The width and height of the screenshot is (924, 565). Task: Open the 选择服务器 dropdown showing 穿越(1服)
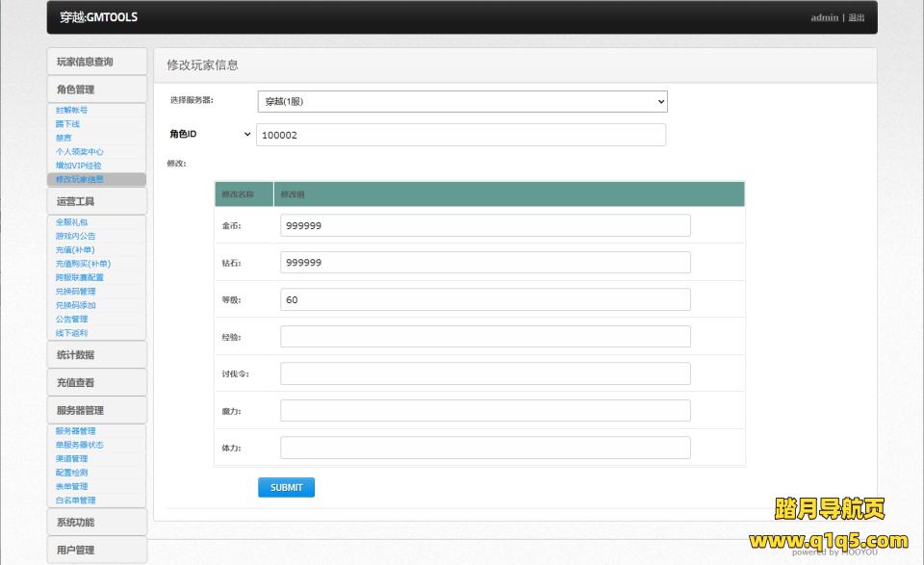[x=462, y=101]
